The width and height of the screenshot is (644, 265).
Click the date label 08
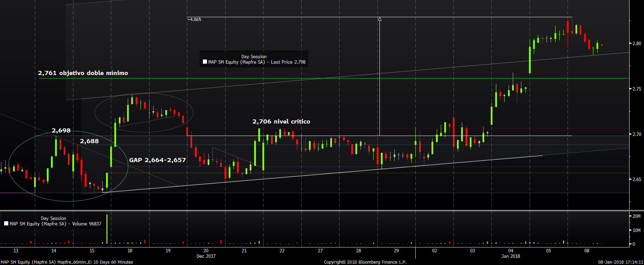[587, 251]
